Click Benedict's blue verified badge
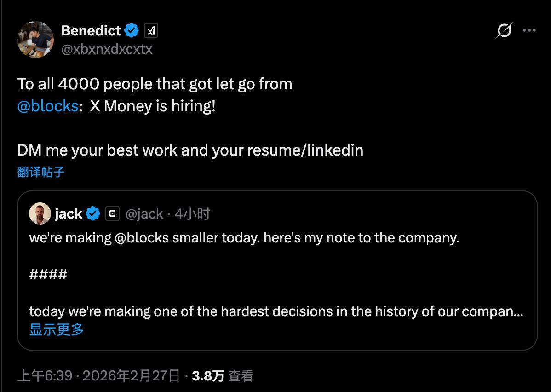Viewport: 551px width, 392px height. [x=132, y=31]
